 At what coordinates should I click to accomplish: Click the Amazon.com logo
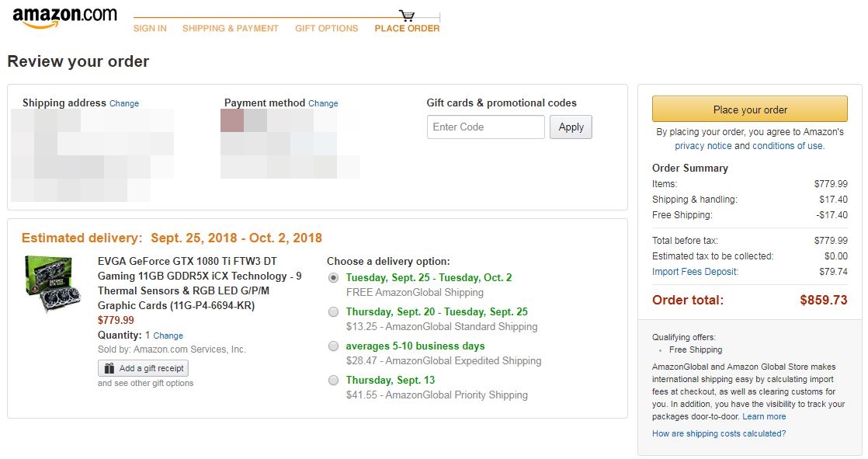point(64,17)
